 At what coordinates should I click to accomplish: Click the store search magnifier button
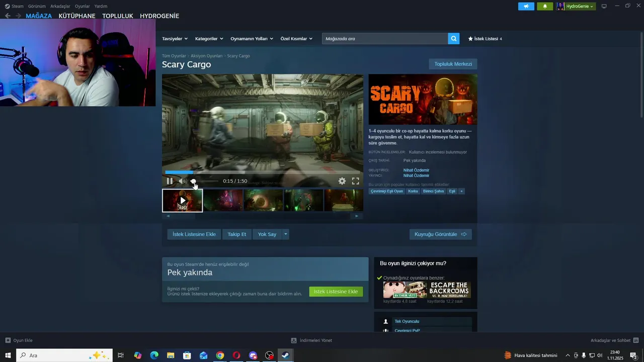[454, 39]
